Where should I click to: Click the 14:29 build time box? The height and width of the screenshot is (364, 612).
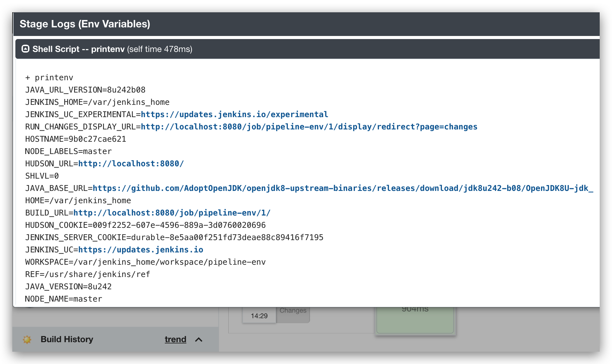[x=259, y=316]
